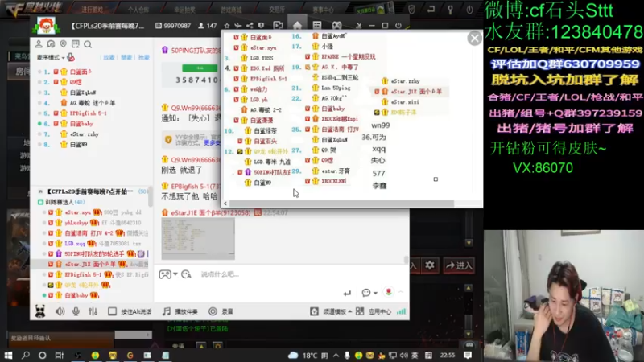Open the 更多 link in YY security notice
Screen dimensions: 644x362
point(213,143)
